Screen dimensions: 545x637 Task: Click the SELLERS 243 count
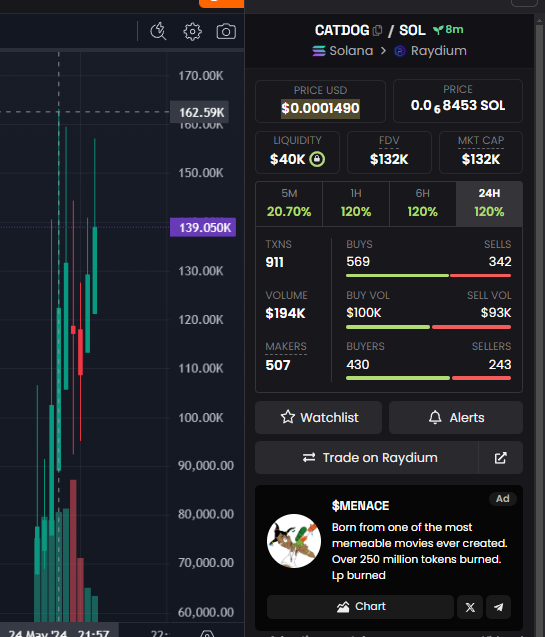pyautogui.click(x=500, y=364)
